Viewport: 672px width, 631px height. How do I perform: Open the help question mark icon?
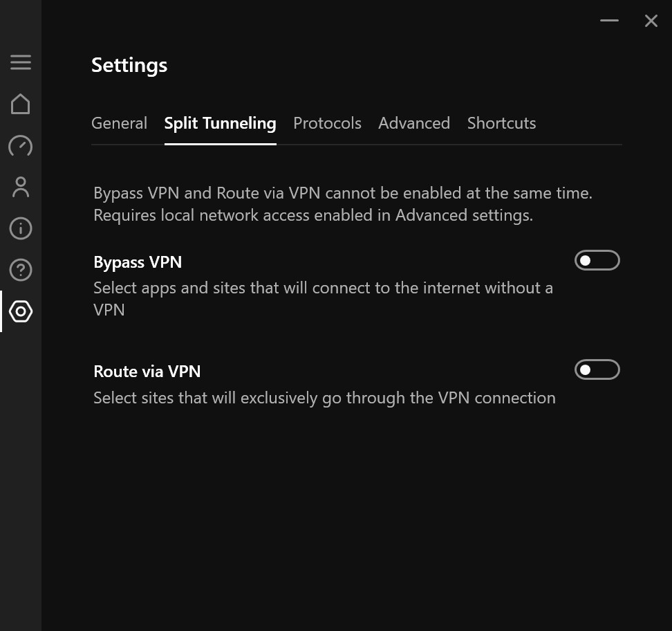point(21,270)
